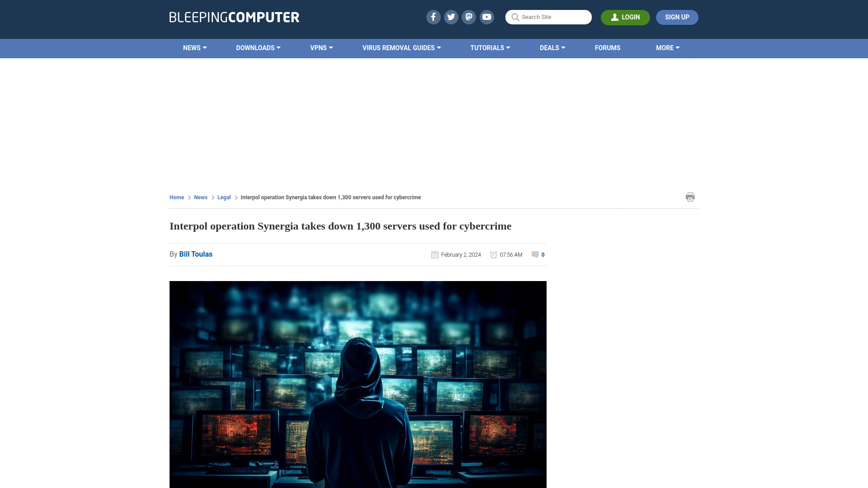Expand the VIRUS REMOVAL GUIDES menu
This screenshot has height=488, width=868.
401,48
